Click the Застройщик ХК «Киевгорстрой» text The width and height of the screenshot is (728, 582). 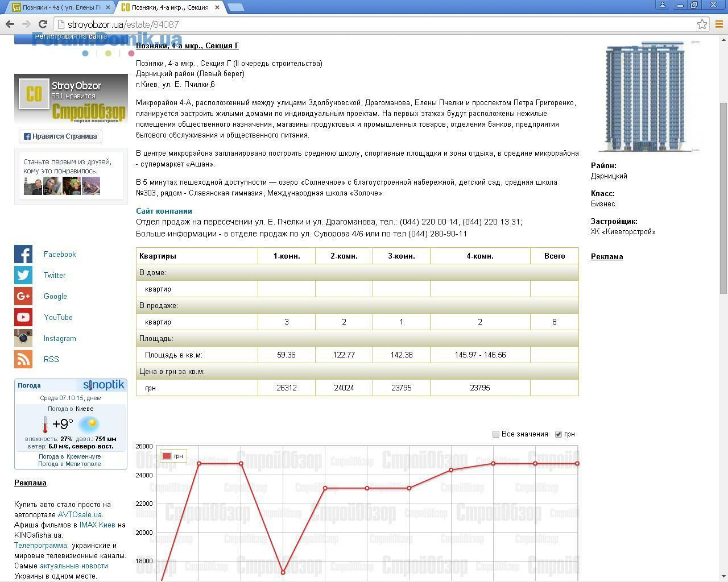pos(623,232)
